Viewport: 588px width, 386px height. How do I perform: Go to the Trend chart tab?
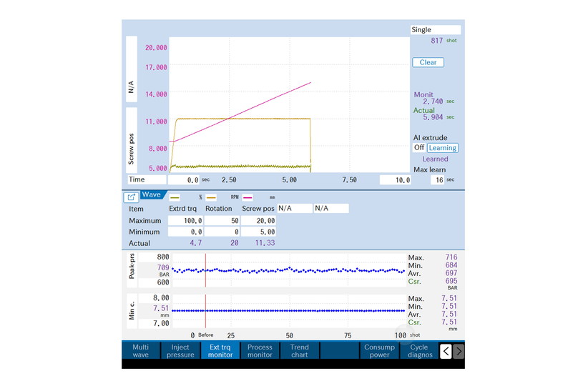299,351
